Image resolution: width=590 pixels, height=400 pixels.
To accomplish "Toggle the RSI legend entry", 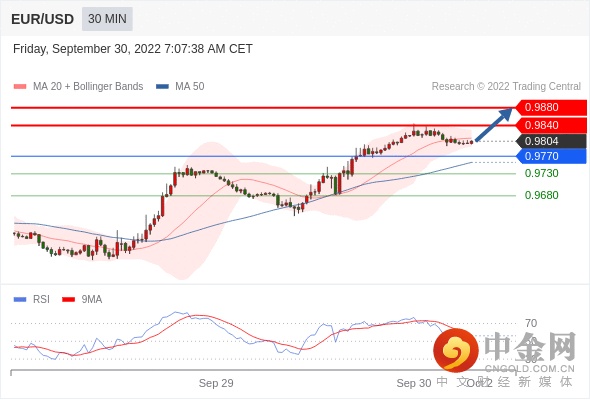I will pyautogui.click(x=32, y=300).
